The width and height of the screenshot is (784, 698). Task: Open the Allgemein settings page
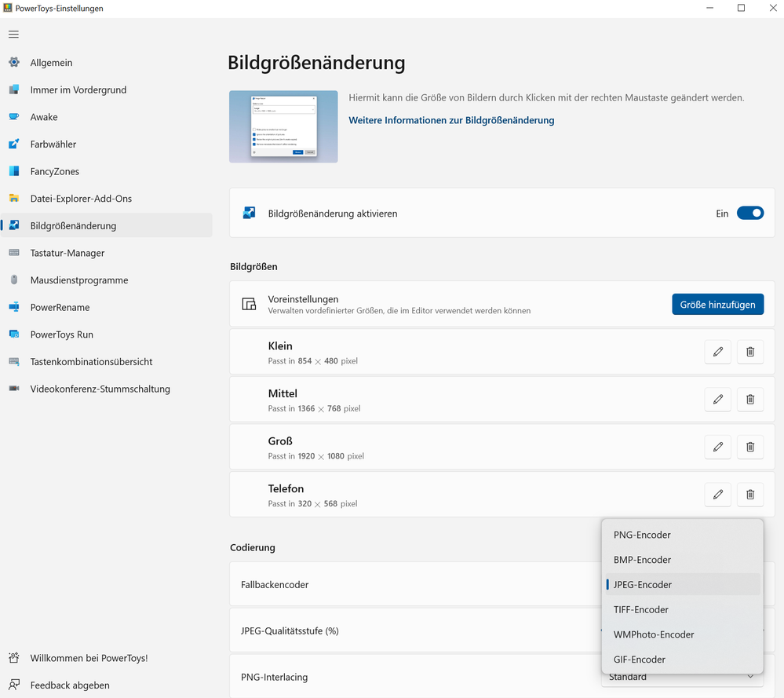14,62
